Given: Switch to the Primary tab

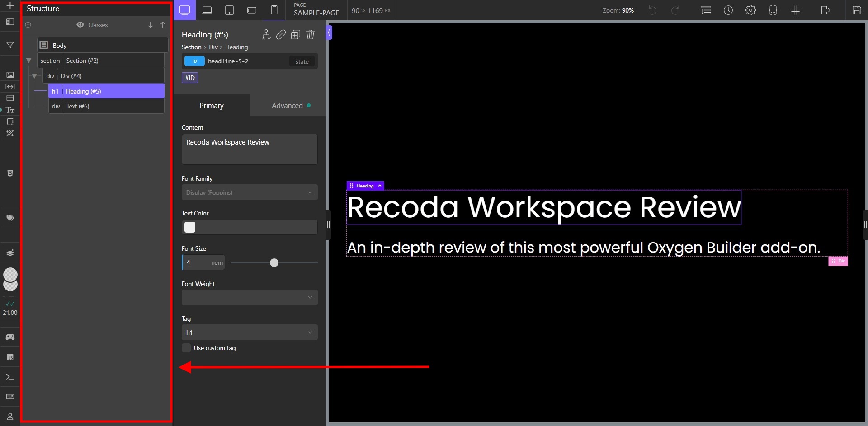Looking at the screenshot, I should pos(211,105).
